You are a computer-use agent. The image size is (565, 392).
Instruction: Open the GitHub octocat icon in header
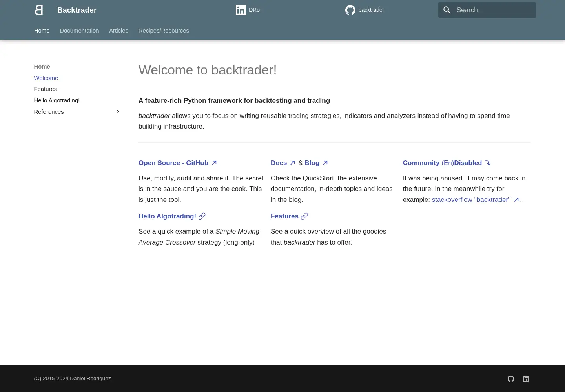click(350, 10)
